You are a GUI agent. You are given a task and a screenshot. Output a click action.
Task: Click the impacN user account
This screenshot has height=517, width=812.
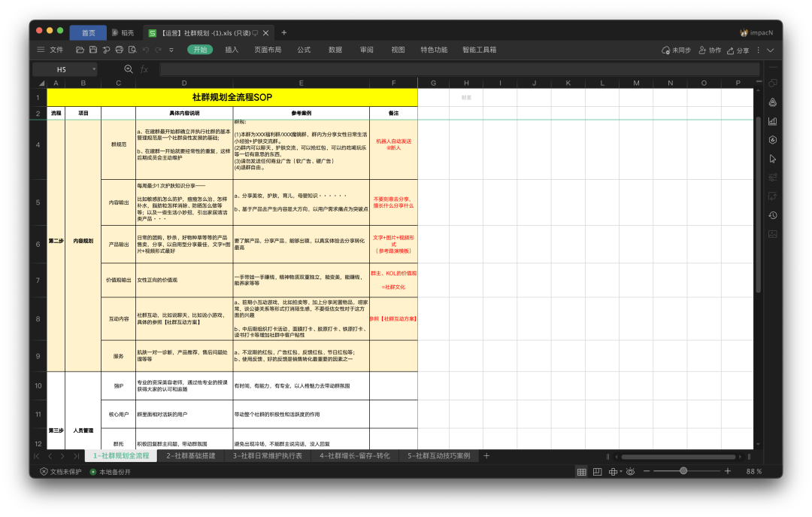click(756, 32)
